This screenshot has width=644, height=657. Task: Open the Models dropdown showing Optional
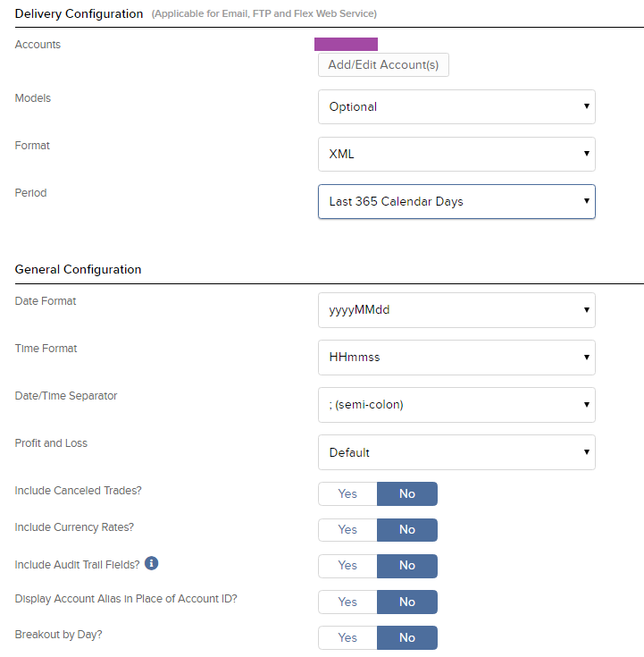[x=456, y=107]
